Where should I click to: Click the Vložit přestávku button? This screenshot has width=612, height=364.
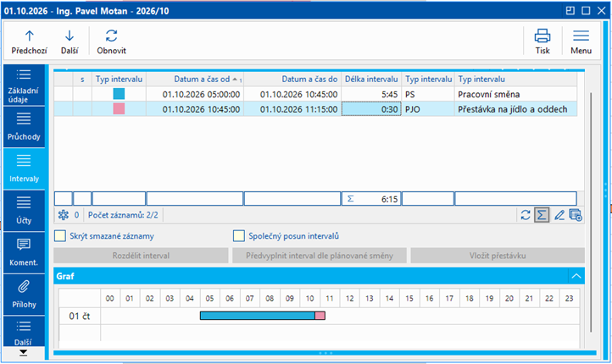(498, 256)
